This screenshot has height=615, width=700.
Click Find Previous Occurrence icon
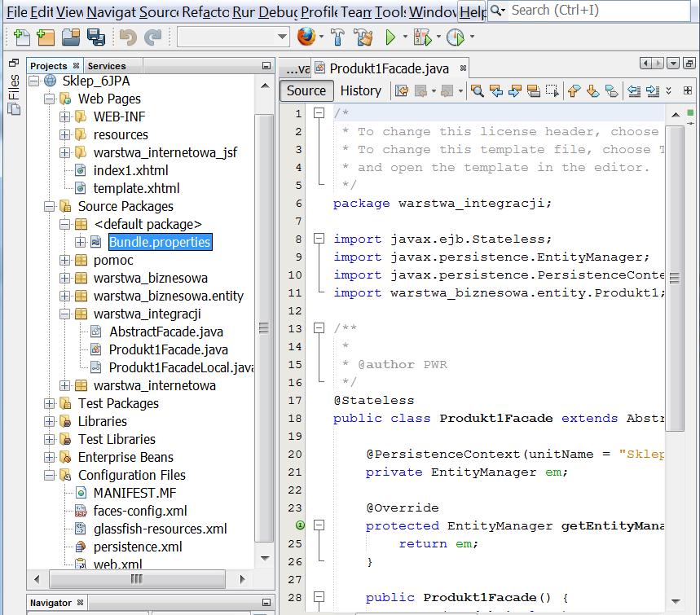coord(496,91)
